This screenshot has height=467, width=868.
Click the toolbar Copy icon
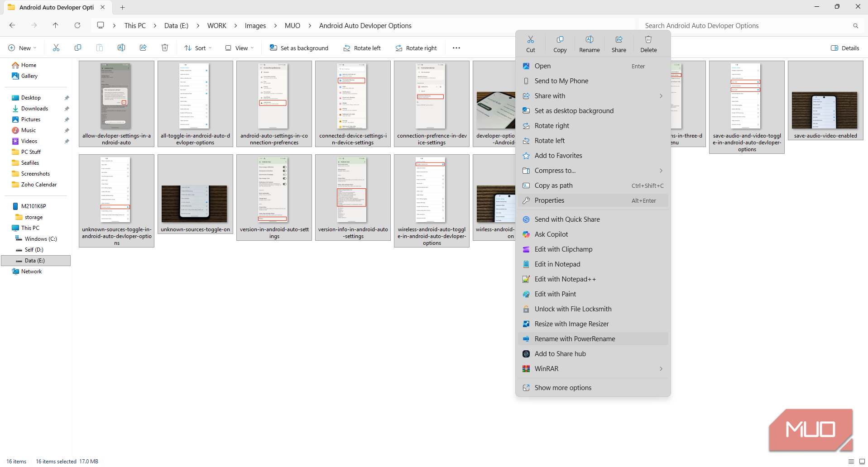pos(78,48)
